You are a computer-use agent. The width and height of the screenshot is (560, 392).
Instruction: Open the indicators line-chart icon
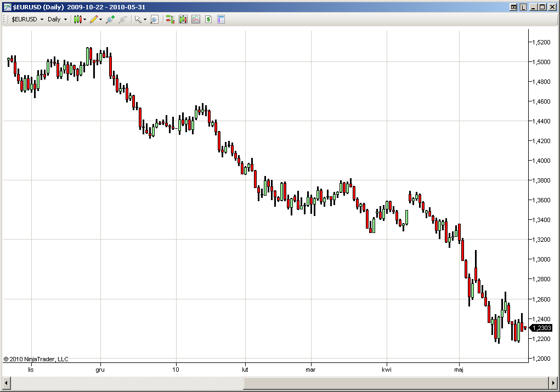pyautogui.click(x=196, y=19)
